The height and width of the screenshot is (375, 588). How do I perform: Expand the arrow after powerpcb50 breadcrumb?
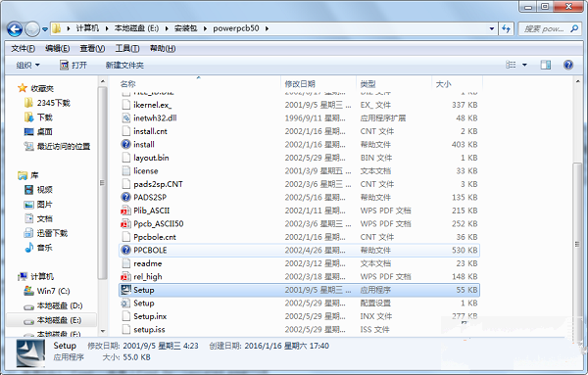(267, 28)
